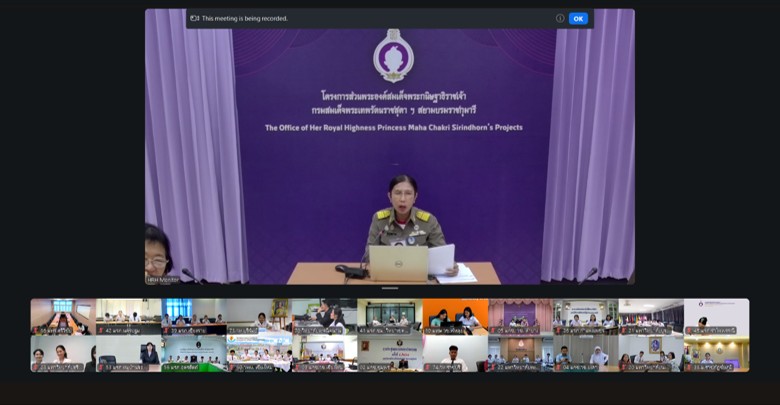Select participant thumbnail numbered 39
Image resolution: width=780 pixels, height=405 pixels.
pyautogui.click(x=194, y=316)
